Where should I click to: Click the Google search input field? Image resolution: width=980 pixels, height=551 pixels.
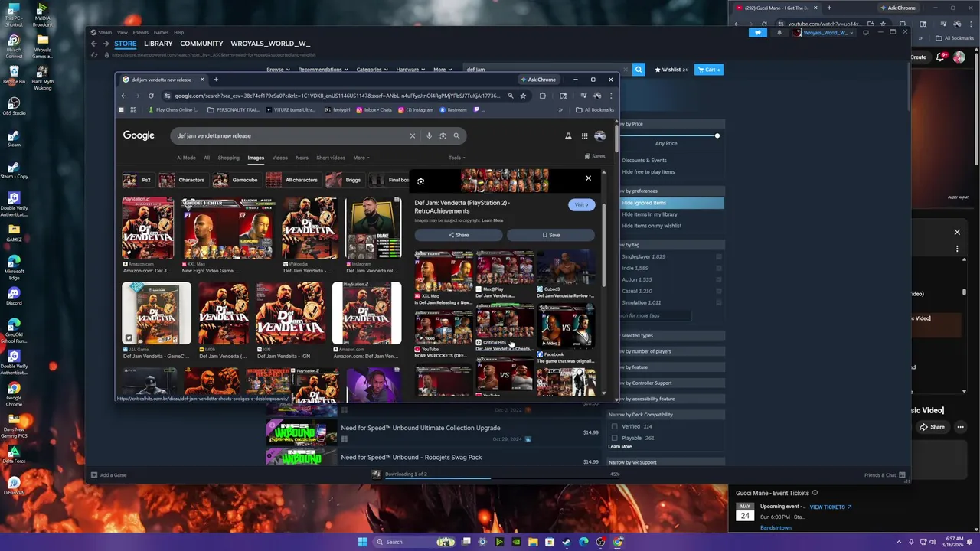[x=289, y=135]
